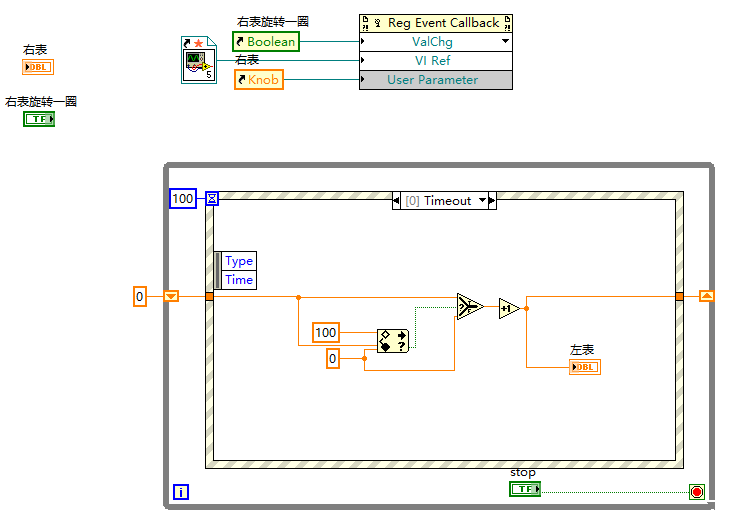Click the left shift register terminal
Screen dimensions: 744x524
171,296
